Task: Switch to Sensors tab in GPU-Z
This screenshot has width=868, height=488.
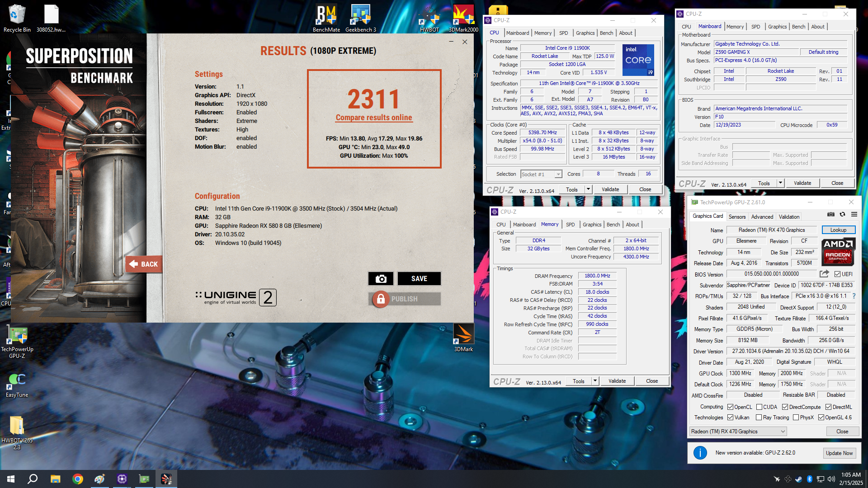Action: [x=737, y=217]
